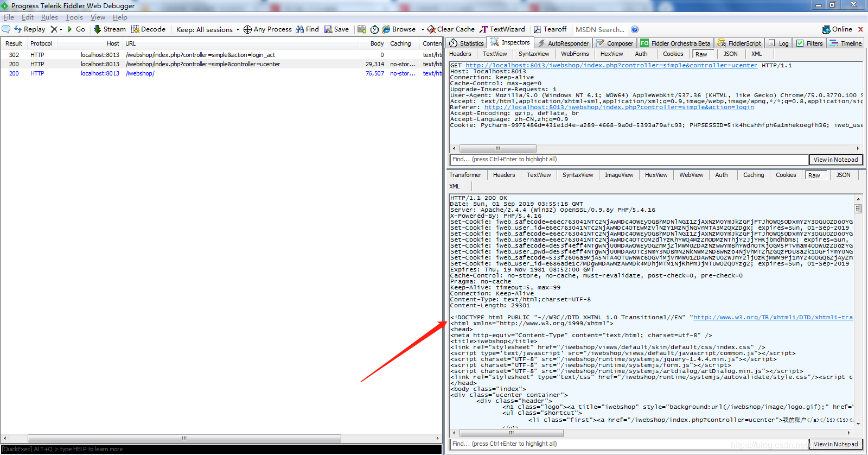This screenshot has height=455, width=868.
Task: Click the Fiddler title bar app icon
Action: pos(5,6)
